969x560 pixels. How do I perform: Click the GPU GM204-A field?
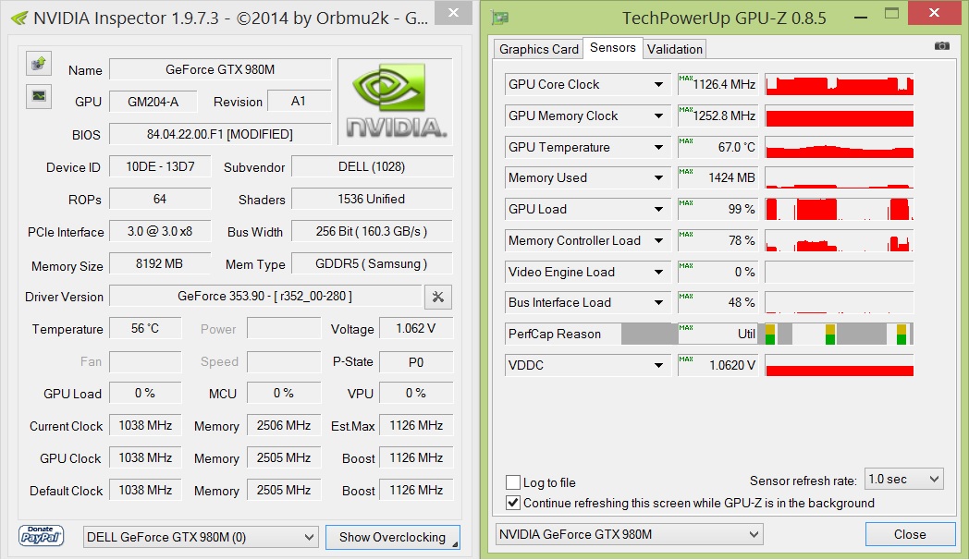(153, 102)
